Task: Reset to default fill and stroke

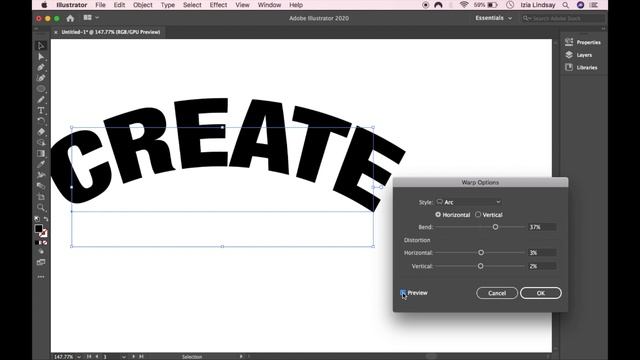Action: (37, 219)
